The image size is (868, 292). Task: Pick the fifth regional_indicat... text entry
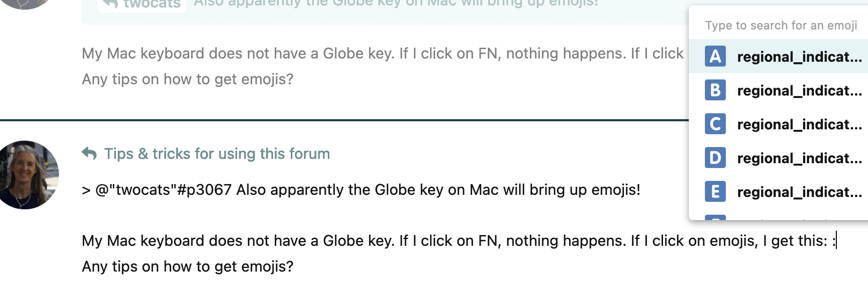tap(799, 192)
